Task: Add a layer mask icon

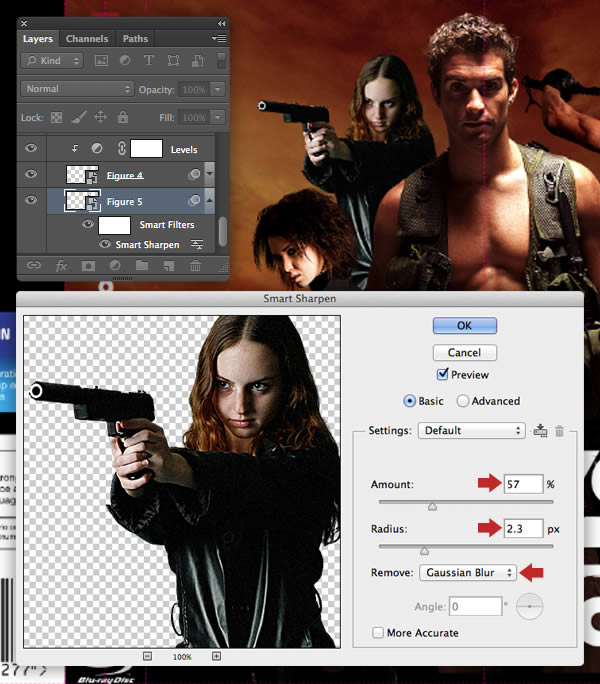Action: 88,266
